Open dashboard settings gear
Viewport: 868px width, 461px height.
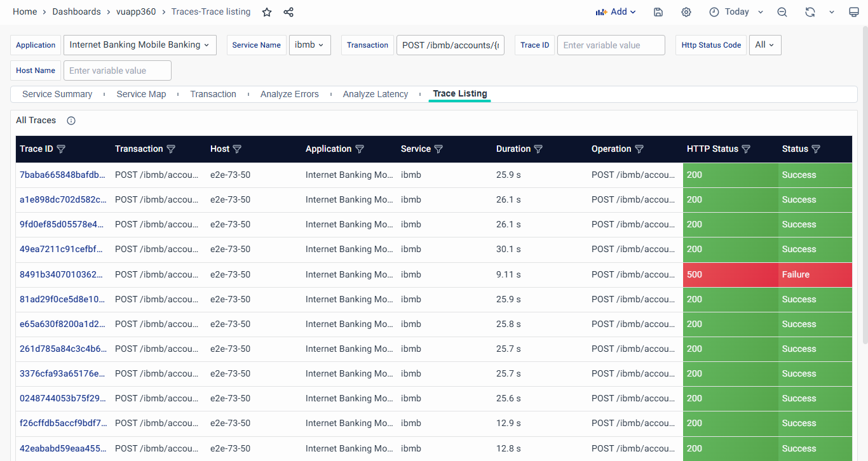(x=686, y=12)
